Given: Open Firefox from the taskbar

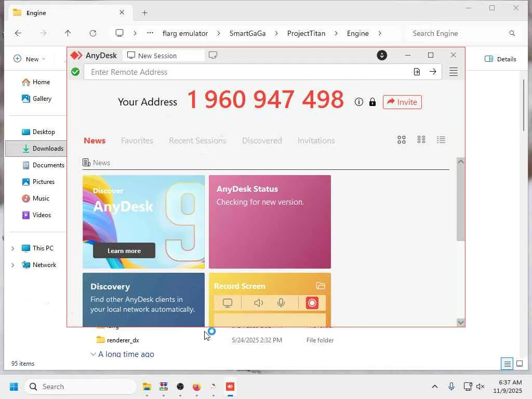Looking at the screenshot, I should [x=197, y=387].
